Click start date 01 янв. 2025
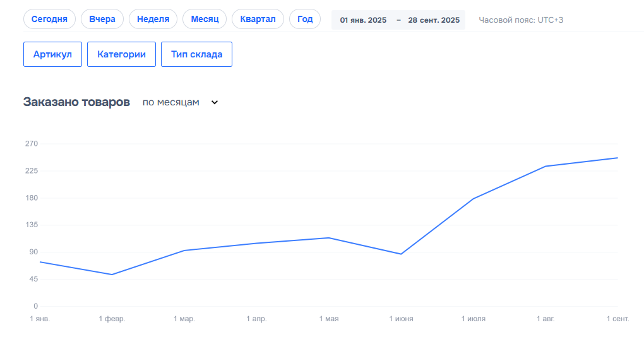 [x=363, y=20]
